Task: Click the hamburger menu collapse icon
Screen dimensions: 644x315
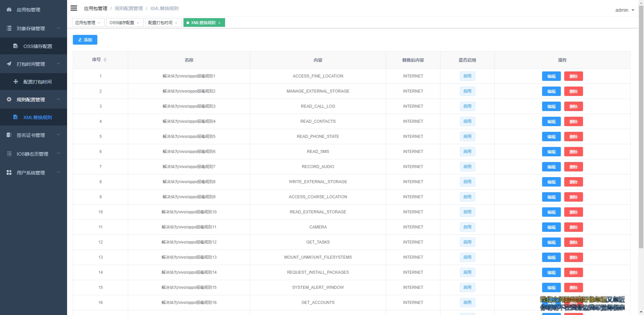Action: tap(74, 8)
